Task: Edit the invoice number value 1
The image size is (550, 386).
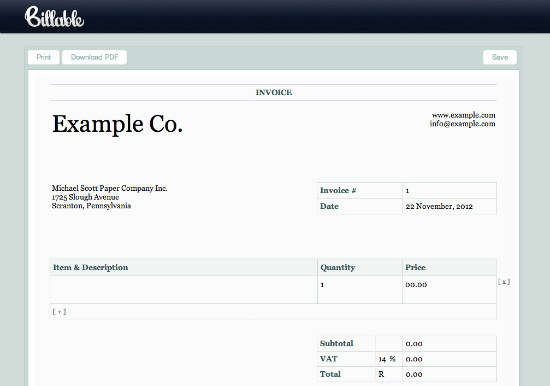Action: [x=449, y=191]
